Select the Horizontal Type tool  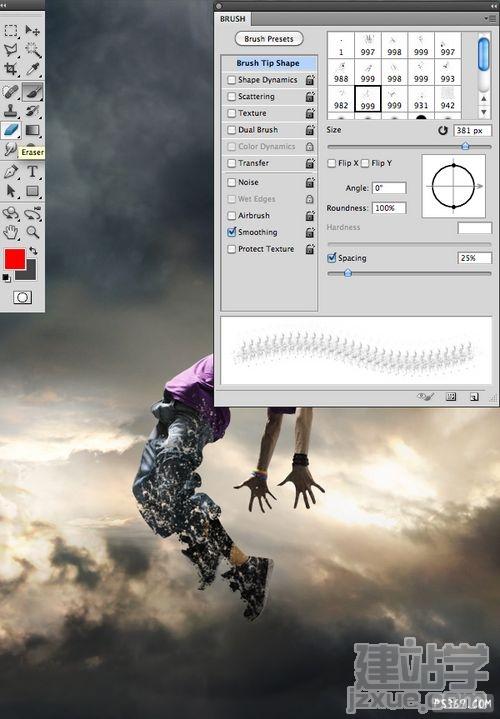tap(32, 171)
